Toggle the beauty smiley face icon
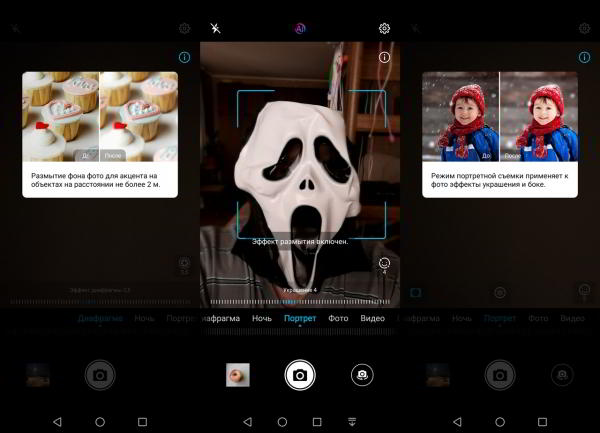The width and height of the screenshot is (600, 433). [x=384, y=264]
